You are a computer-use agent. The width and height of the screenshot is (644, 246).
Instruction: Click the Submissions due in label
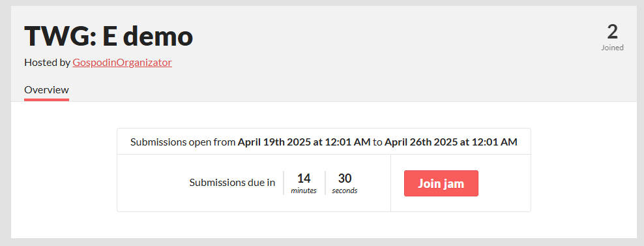click(x=232, y=183)
